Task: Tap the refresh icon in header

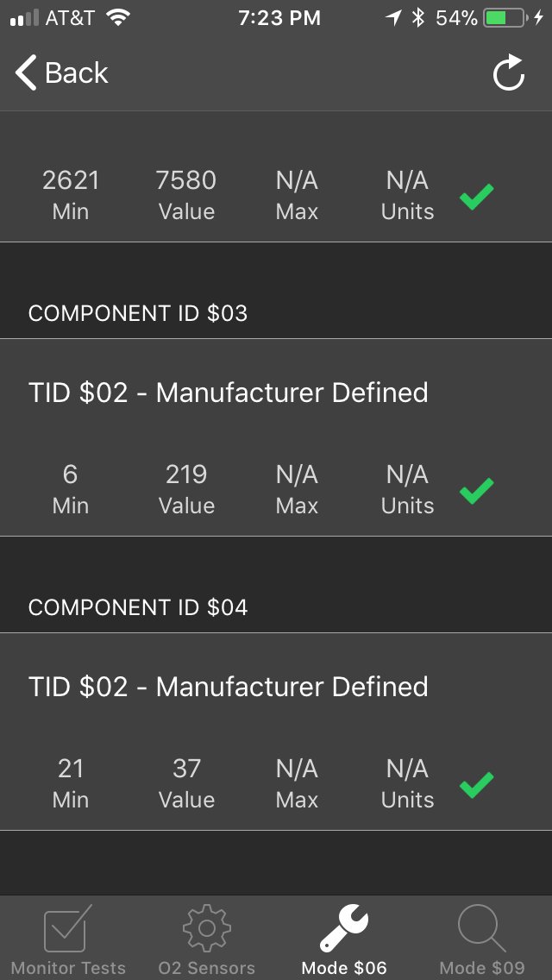Action: coord(508,73)
